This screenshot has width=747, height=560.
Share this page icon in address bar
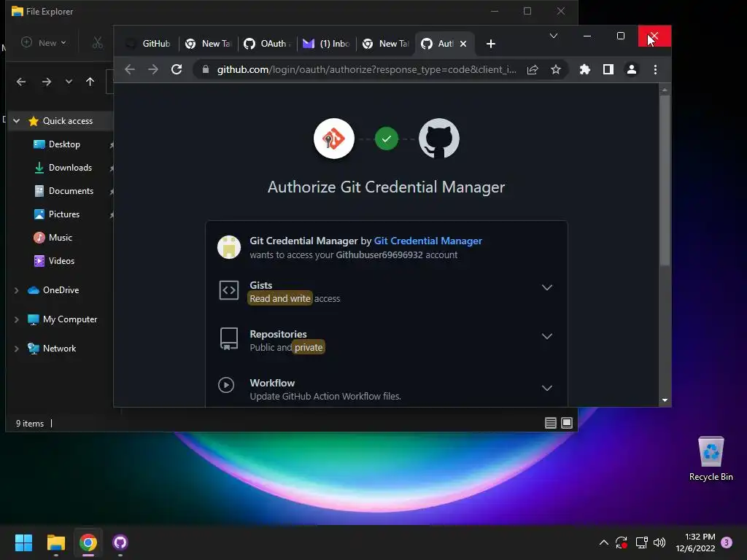[x=532, y=69]
